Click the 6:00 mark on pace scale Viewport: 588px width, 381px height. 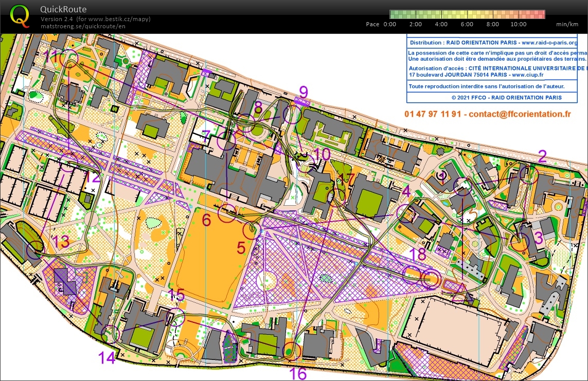coord(467,24)
